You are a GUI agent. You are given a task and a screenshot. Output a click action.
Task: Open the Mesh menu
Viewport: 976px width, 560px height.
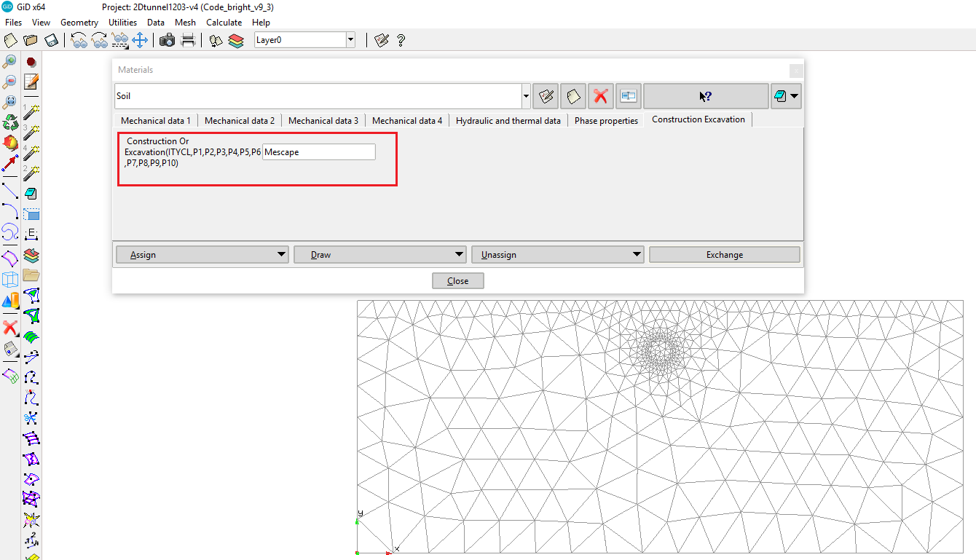(x=185, y=23)
